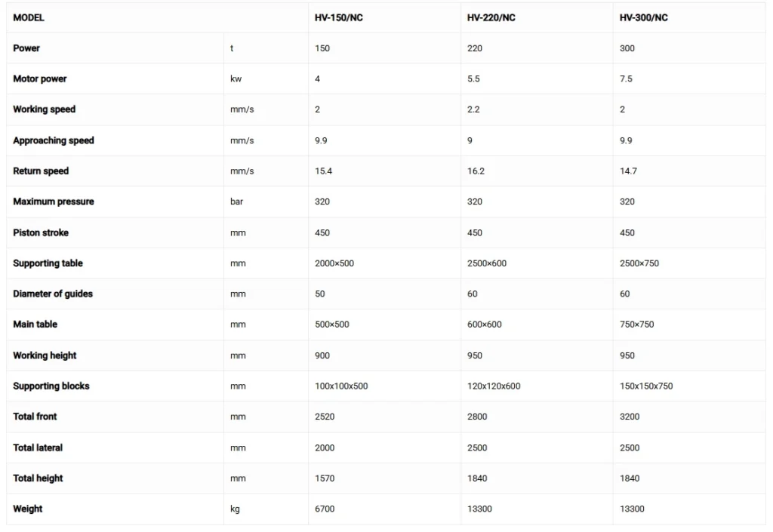The image size is (773, 532).
Task: Click the bar unit cell
Action: point(237,201)
